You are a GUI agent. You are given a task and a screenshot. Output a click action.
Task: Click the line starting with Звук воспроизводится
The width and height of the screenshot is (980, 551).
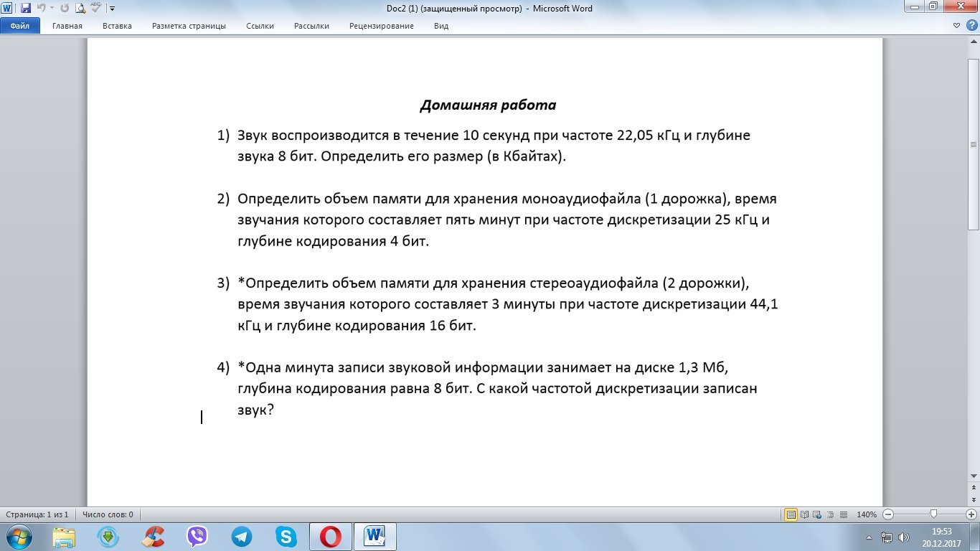[x=494, y=136]
